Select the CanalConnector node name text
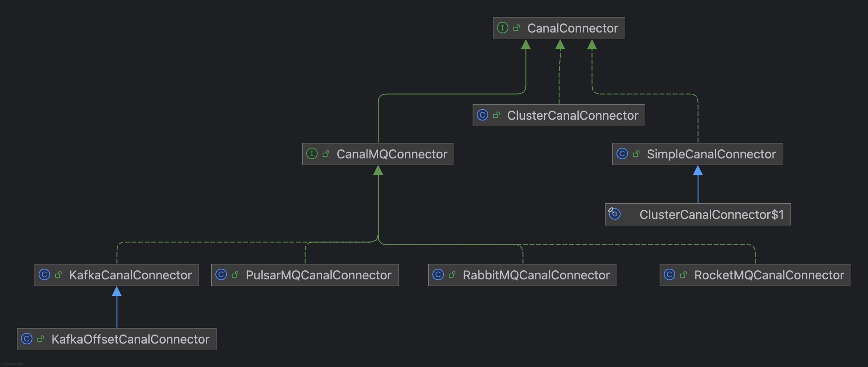This screenshot has width=868, height=367. coord(573,28)
